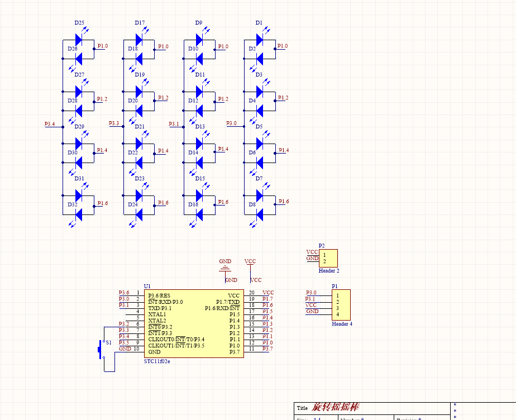Select the P3.6 net label at U1 pin 1
516x420 pixels.
pyautogui.click(x=124, y=293)
